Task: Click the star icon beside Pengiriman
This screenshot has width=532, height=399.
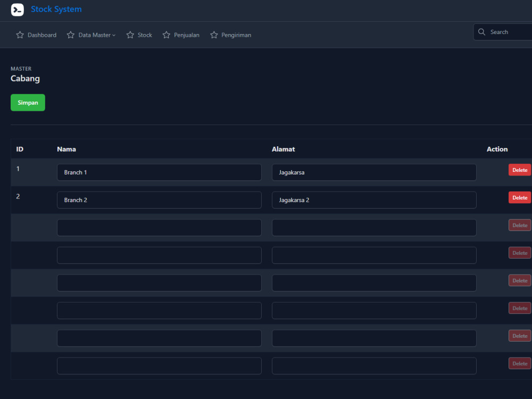Action: (214, 35)
